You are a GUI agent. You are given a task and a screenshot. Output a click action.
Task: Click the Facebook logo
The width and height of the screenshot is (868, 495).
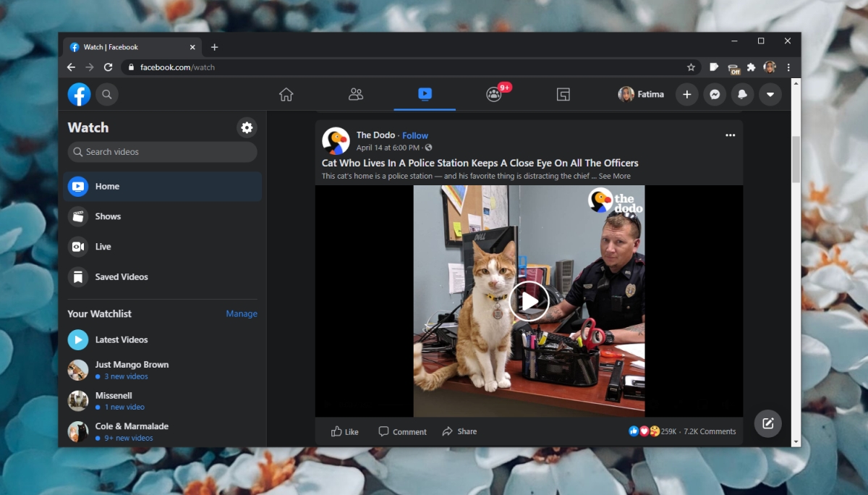79,94
